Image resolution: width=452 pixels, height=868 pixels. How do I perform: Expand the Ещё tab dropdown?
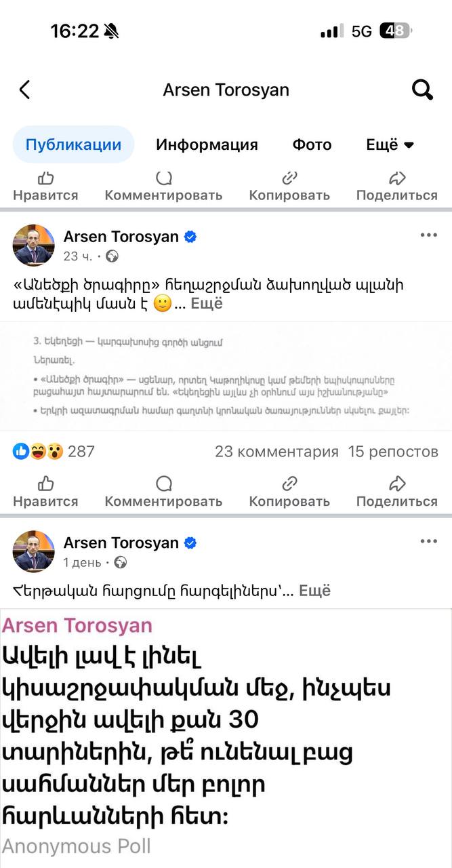[x=390, y=144]
